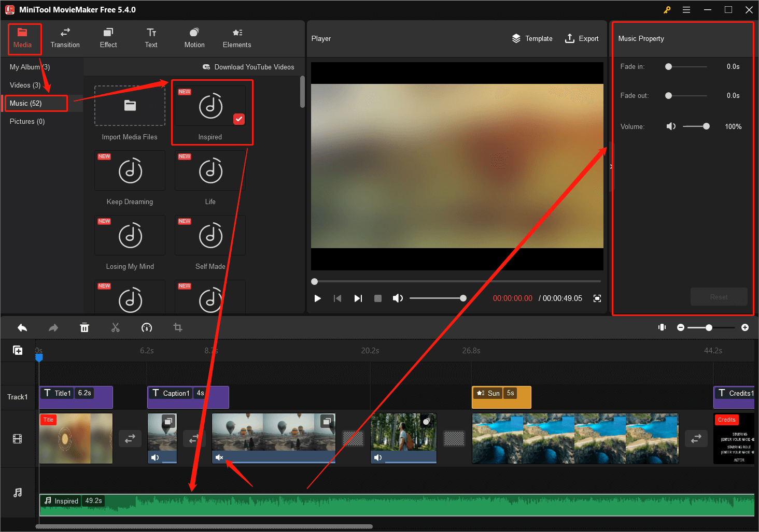Viewport: 759px width, 532px height.
Task: Open transition slot after Title clip
Action: (130, 438)
